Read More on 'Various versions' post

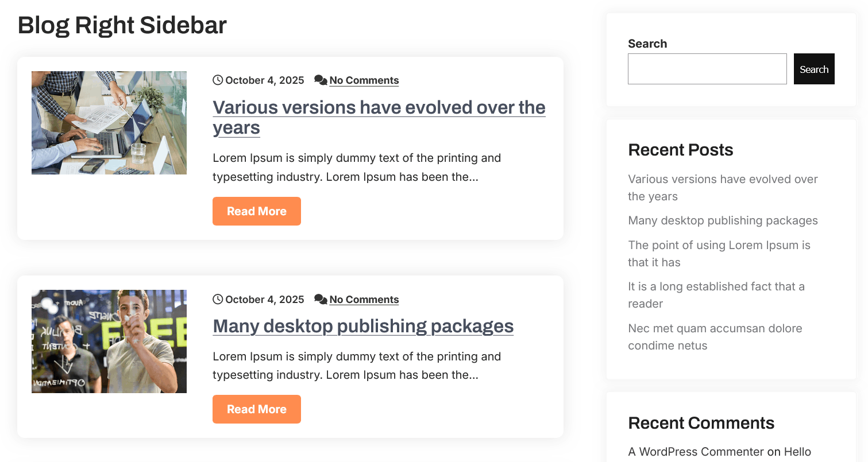click(257, 211)
